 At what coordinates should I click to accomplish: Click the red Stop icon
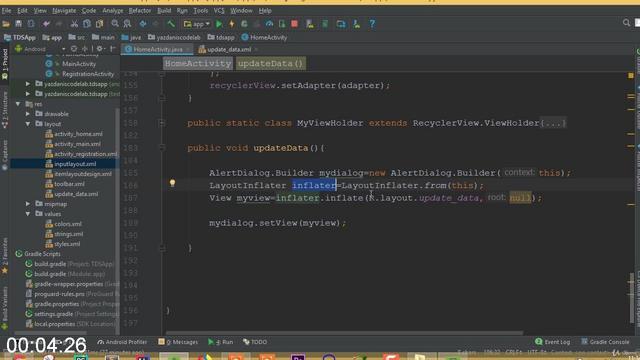pos(295,24)
